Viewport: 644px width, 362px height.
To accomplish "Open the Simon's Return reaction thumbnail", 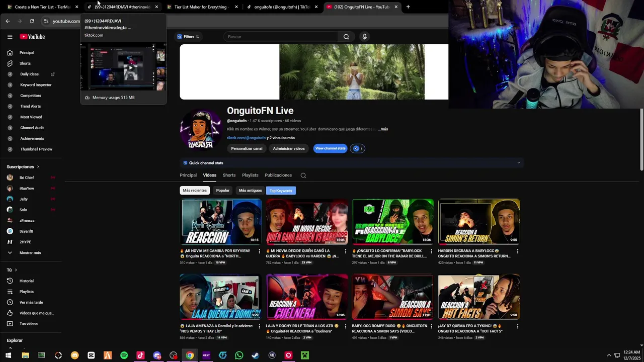I will (x=478, y=222).
